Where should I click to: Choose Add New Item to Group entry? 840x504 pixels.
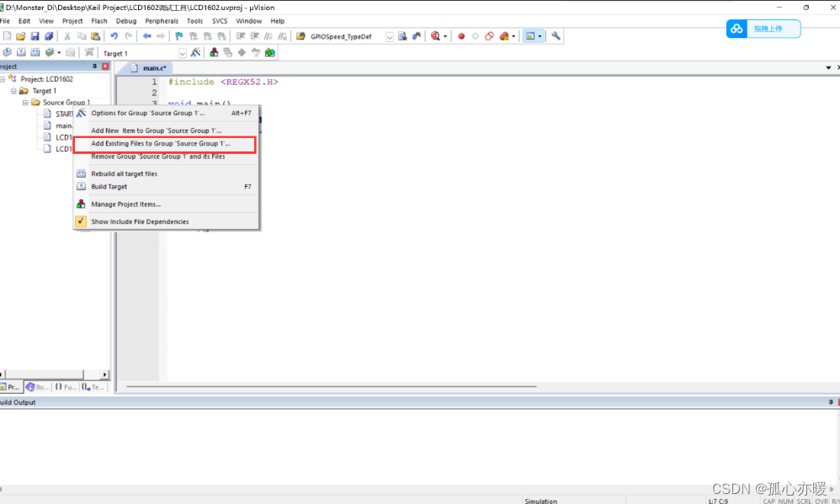166,130
